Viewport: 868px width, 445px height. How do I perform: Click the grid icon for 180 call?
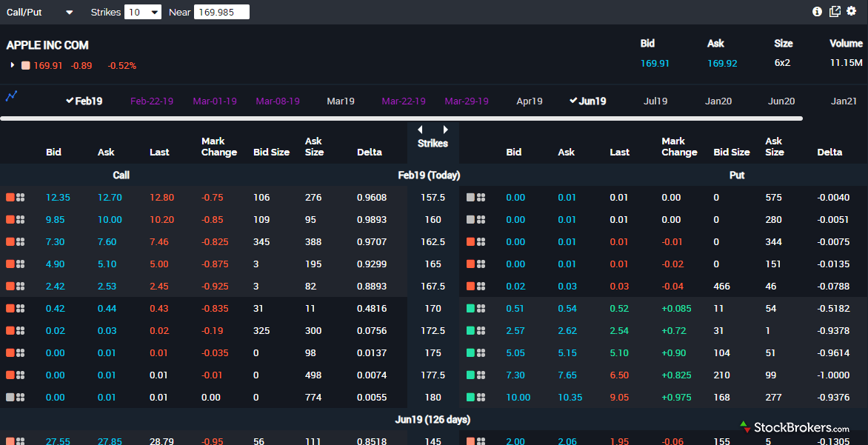(21, 397)
